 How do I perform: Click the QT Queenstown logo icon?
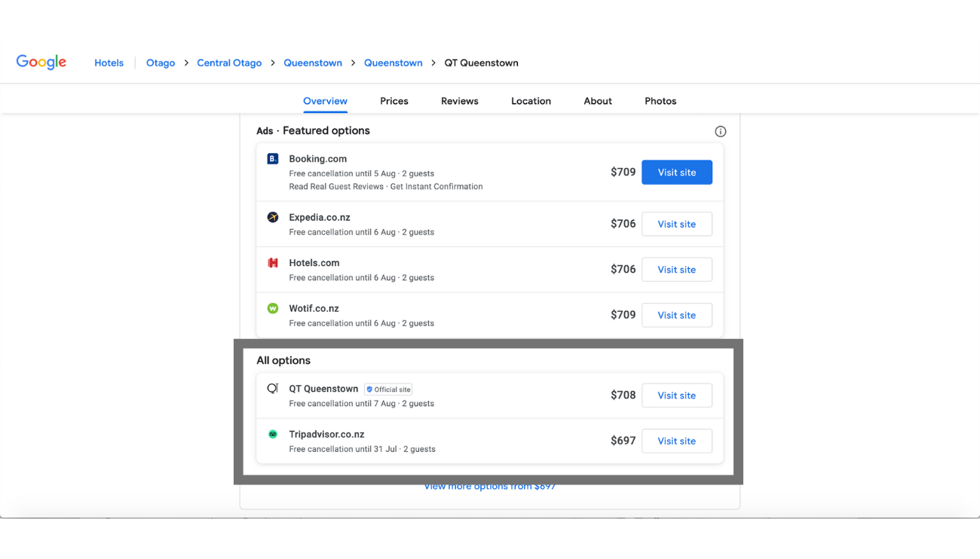273,389
